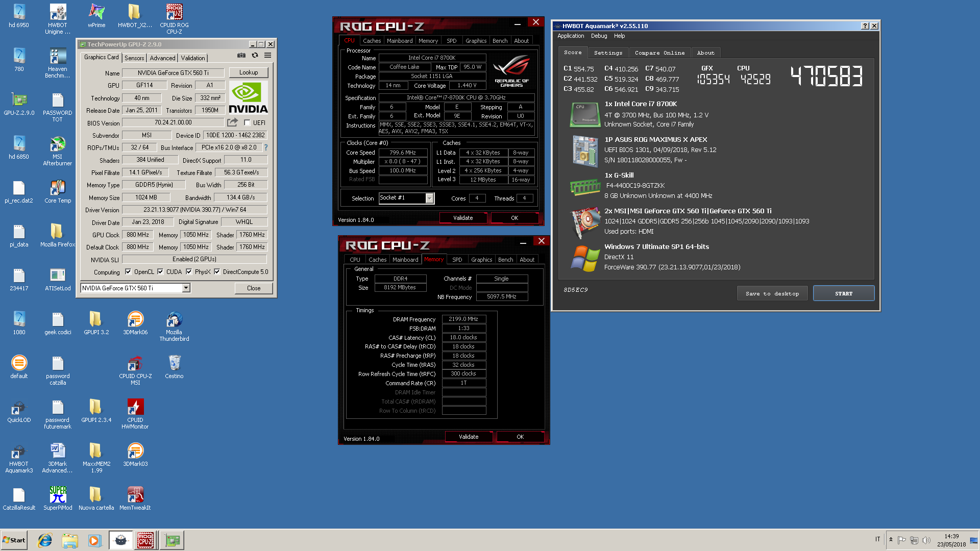Image resolution: width=980 pixels, height=551 pixels.
Task: Open Compare Online tab in Aquamark
Action: tap(660, 53)
